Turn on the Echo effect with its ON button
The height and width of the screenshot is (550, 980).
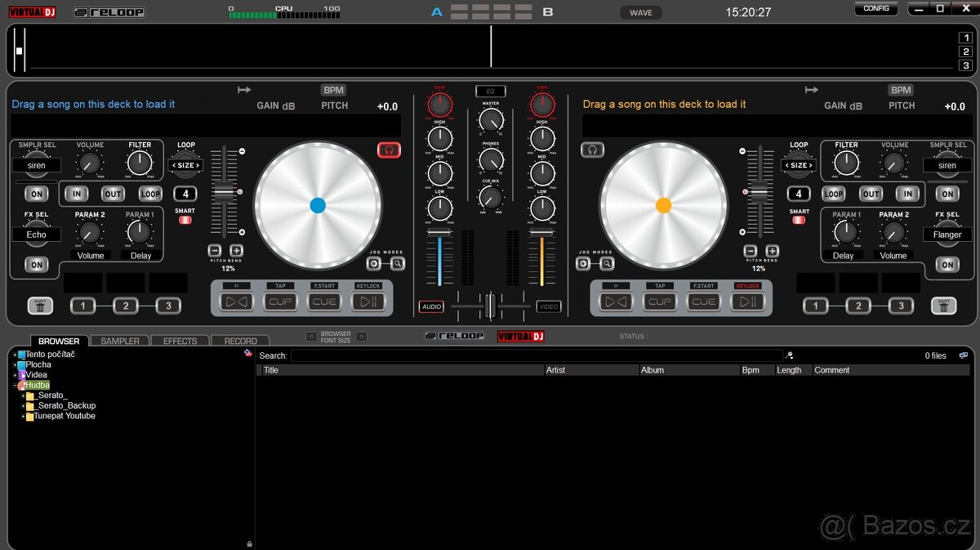(x=36, y=264)
